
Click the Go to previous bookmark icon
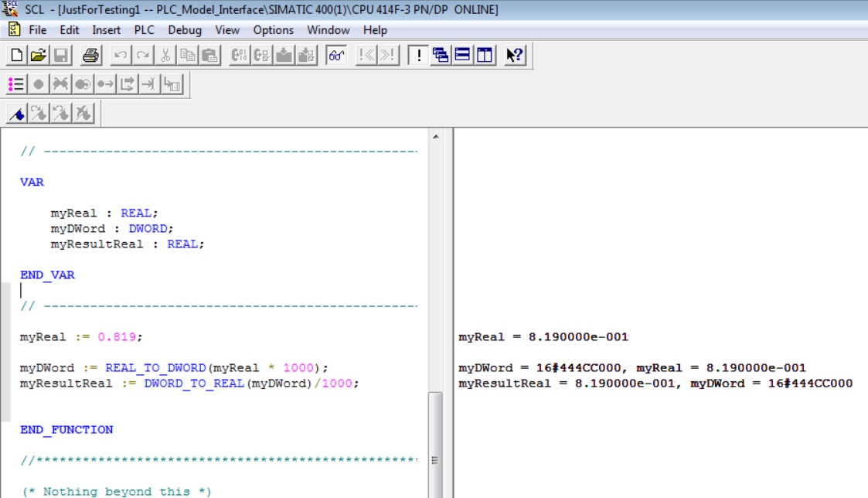[61, 114]
